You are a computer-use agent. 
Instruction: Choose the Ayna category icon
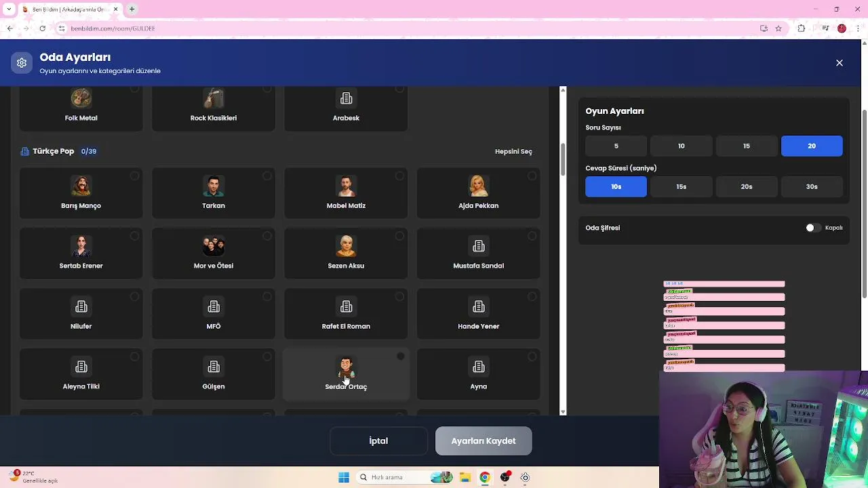tap(479, 367)
